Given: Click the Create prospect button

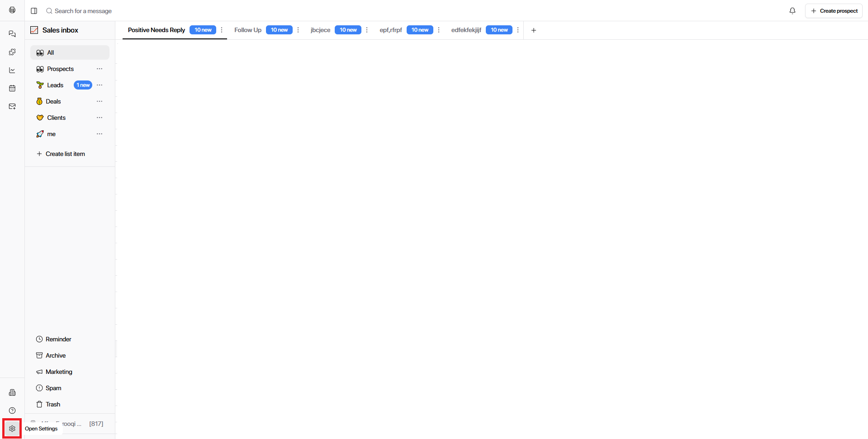Looking at the screenshot, I should pyautogui.click(x=834, y=11).
